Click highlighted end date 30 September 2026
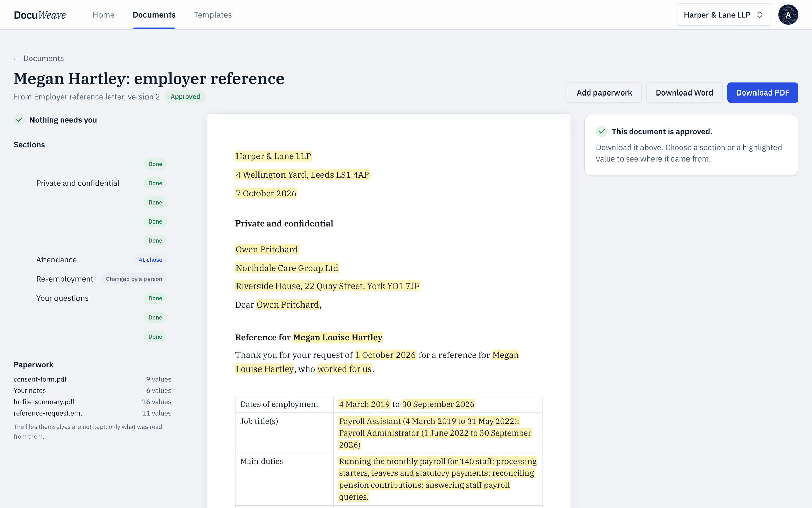812x508 pixels. [x=438, y=404]
